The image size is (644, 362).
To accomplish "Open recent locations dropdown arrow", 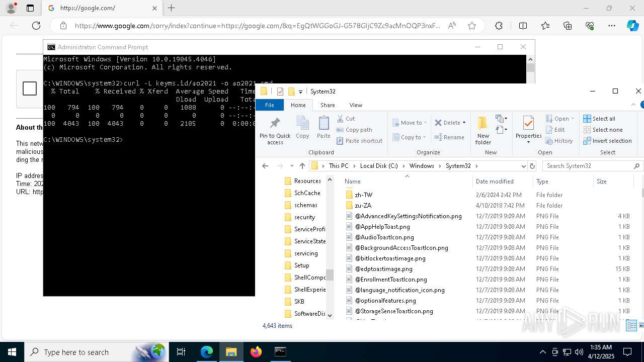I will (292, 166).
